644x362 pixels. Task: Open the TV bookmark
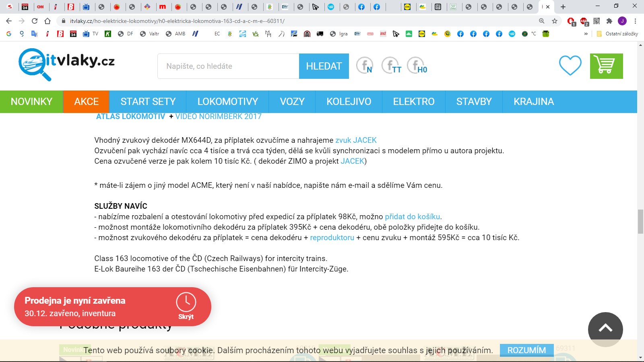coord(91,34)
